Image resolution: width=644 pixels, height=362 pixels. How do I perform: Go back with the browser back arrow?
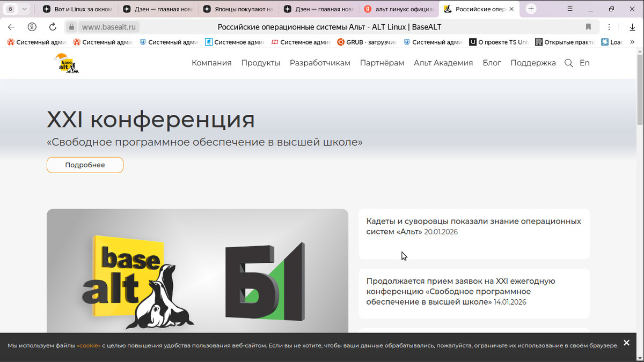[11, 27]
